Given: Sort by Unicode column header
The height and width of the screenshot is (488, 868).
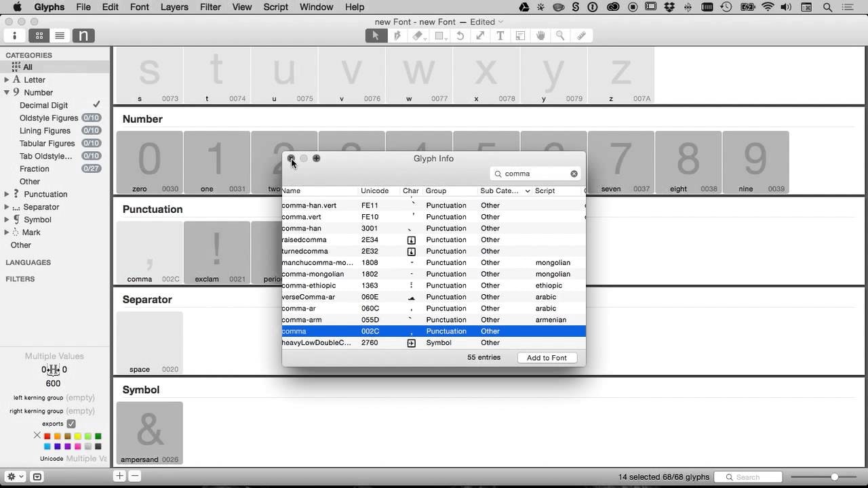Looking at the screenshot, I should point(374,191).
